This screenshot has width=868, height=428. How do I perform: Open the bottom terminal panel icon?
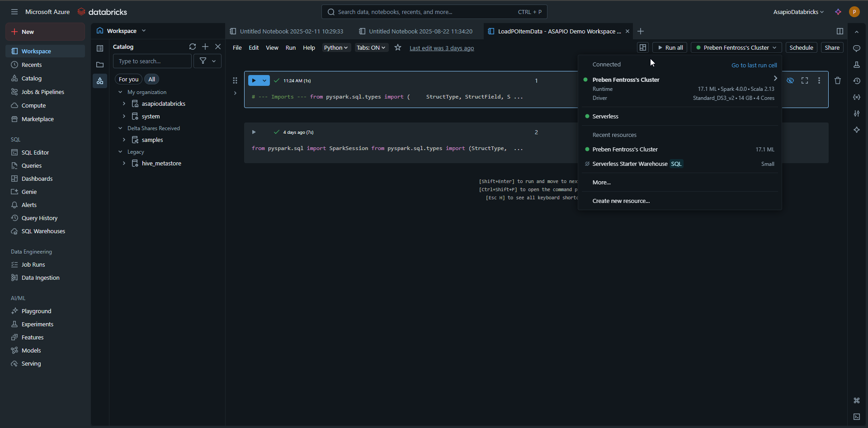coord(857,417)
